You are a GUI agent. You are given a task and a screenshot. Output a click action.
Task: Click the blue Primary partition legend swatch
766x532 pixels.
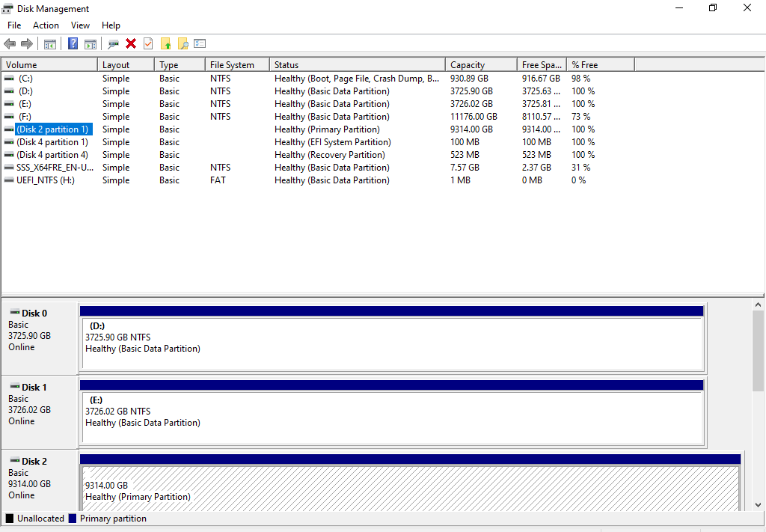73,519
